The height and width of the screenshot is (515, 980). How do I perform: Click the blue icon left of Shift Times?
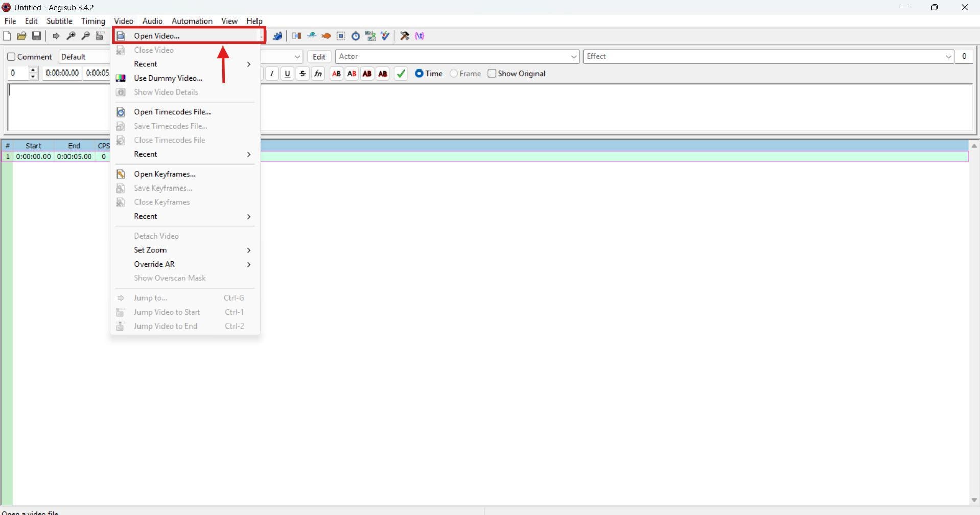[277, 36]
